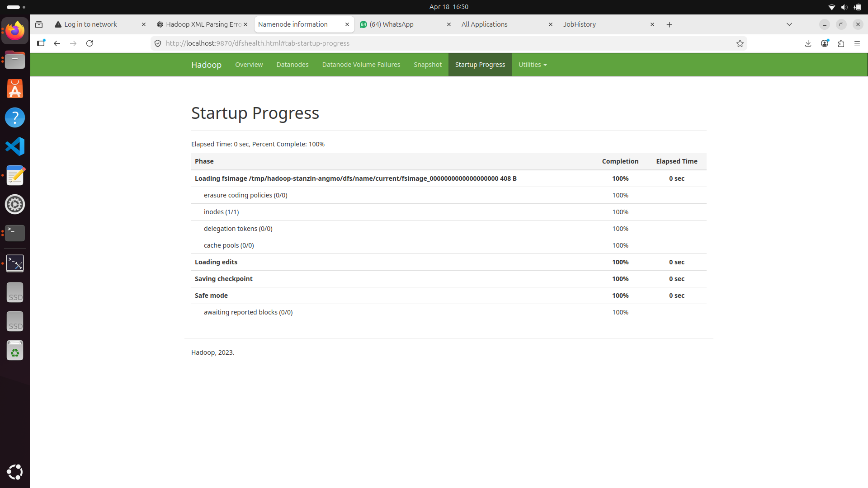Reload the Namenode information page
The image size is (868, 488).
(90, 43)
